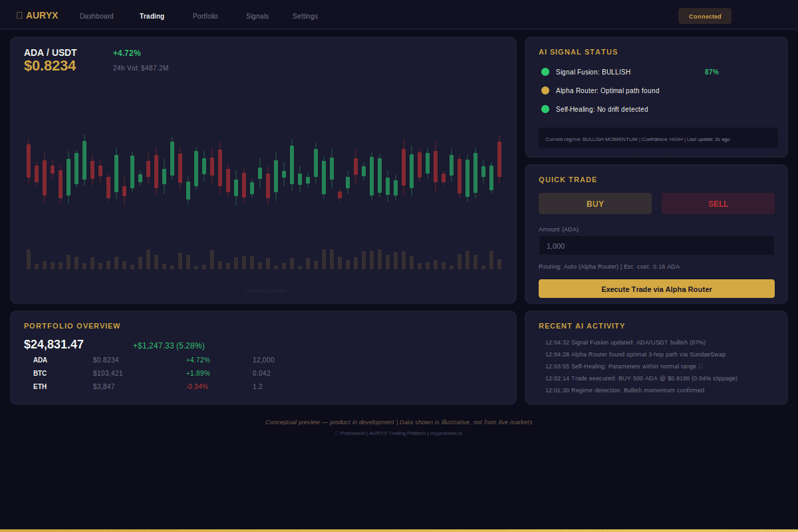Click the Self-Healing status indicator
This screenshot has height=532, width=798.
pyautogui.click(x=545, y=108)
